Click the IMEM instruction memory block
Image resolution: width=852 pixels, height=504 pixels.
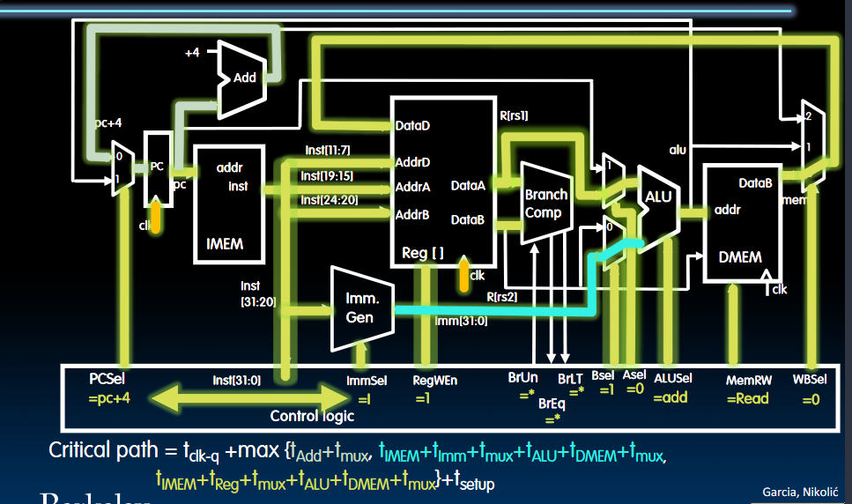[229, 204]
